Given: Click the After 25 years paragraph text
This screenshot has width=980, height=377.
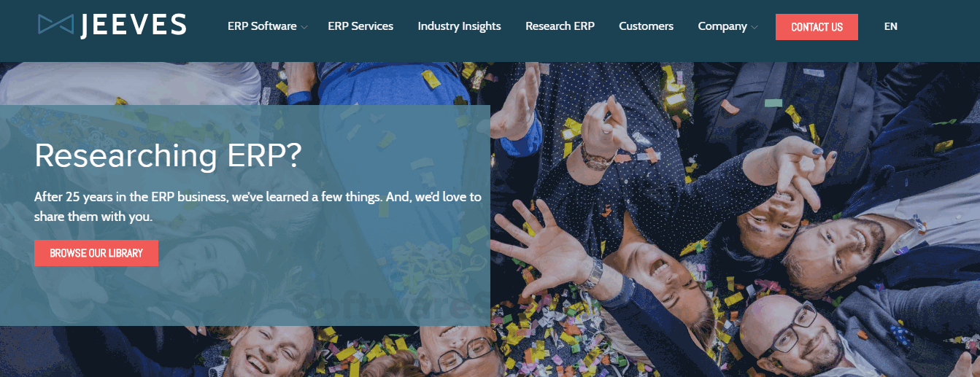Looking at the screenshot, I should pos(258,206).
